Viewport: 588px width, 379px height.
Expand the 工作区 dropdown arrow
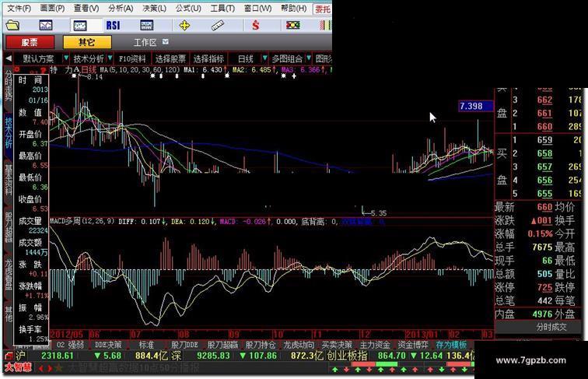[x=166, y=42]
